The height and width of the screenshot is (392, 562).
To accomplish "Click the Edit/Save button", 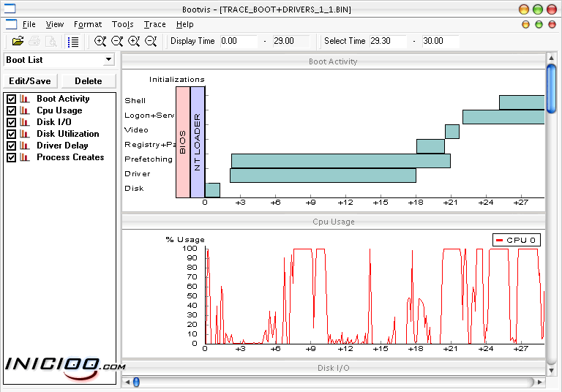I will (30, 81).
